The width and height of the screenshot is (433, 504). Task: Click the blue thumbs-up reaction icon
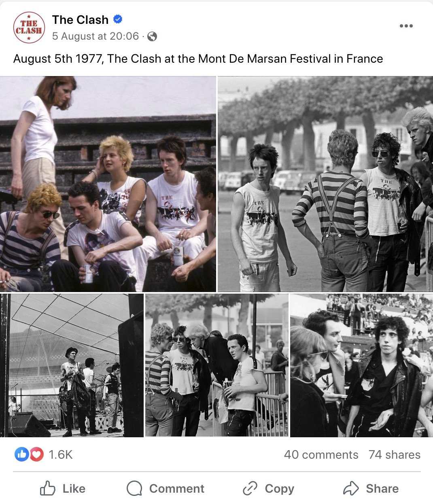21,455
